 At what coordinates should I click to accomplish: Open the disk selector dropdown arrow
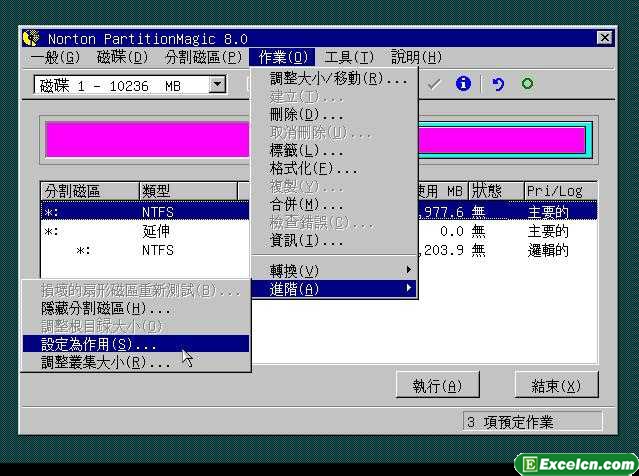pos(218,85)
